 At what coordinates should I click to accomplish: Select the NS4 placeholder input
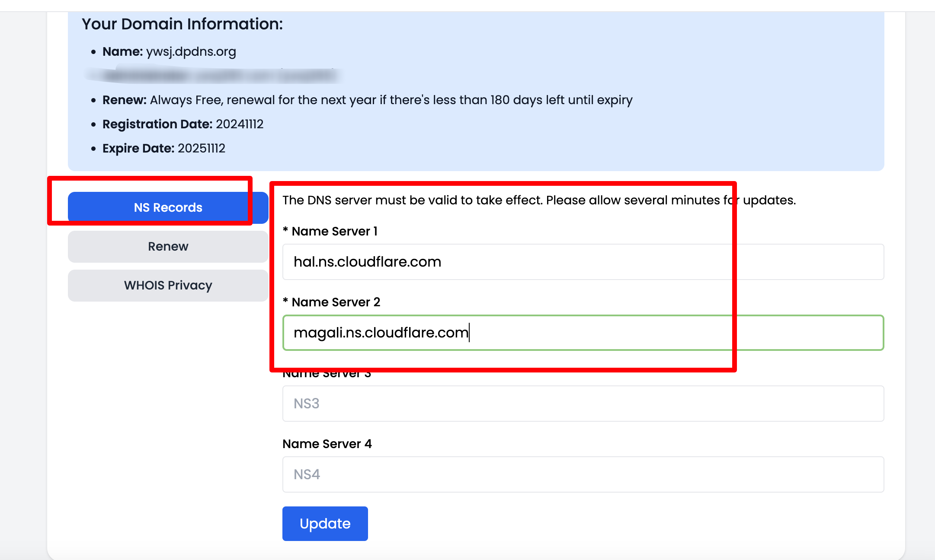point(583,474)
